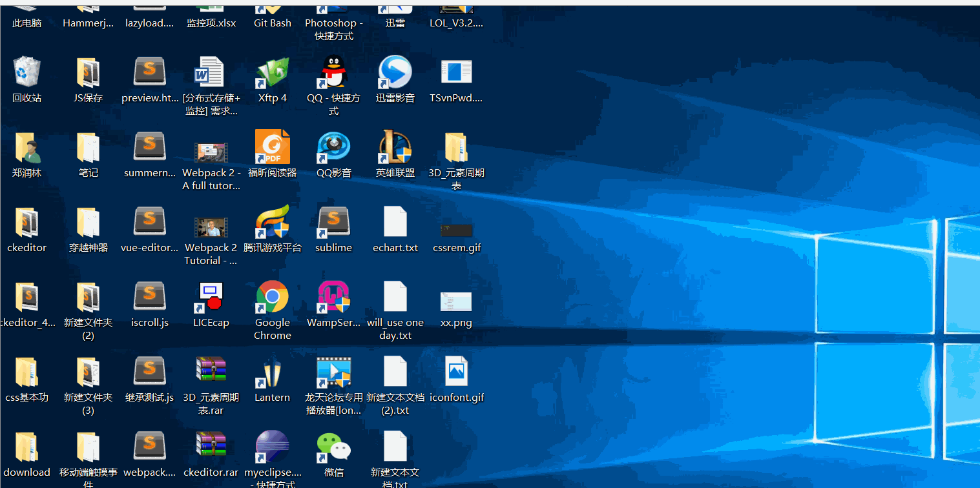Select the download folder icon

(27, 447)
